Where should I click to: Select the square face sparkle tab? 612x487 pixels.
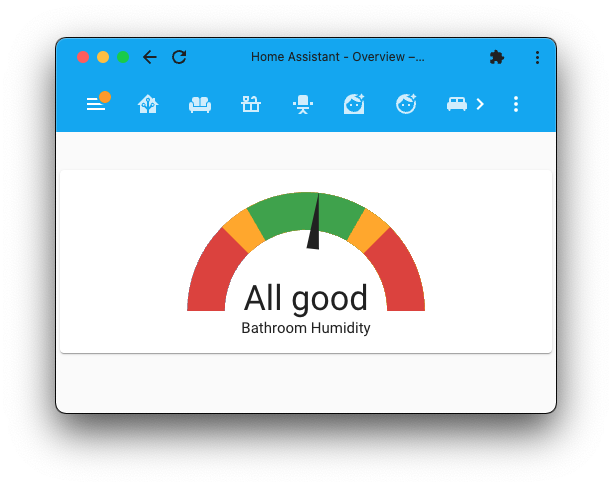click(x=354, y=104)
